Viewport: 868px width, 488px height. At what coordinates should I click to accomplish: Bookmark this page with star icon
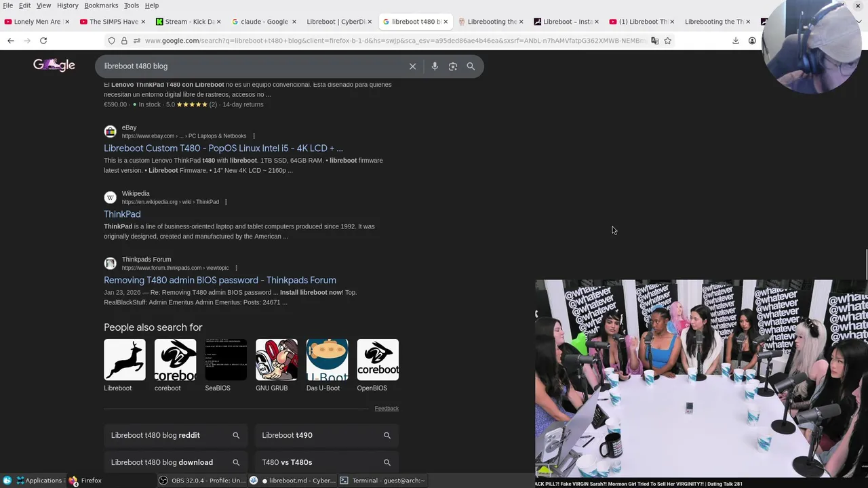click(668, 41)
